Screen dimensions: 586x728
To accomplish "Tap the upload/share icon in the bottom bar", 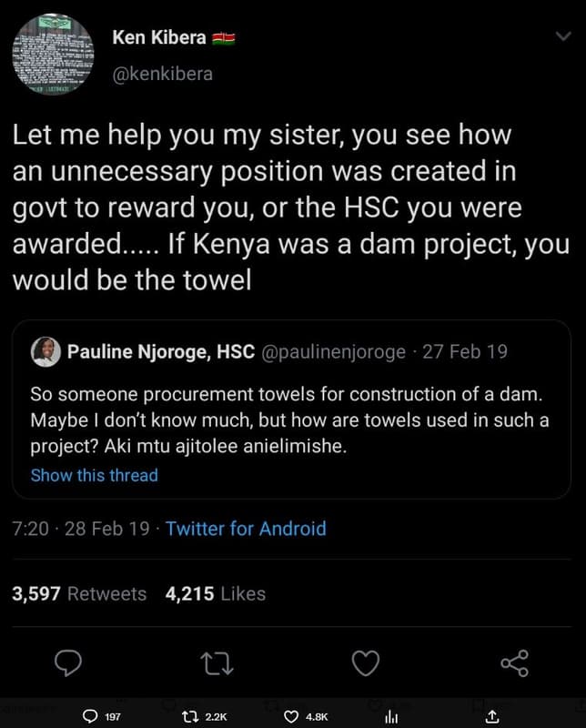I will coord(494,716).
